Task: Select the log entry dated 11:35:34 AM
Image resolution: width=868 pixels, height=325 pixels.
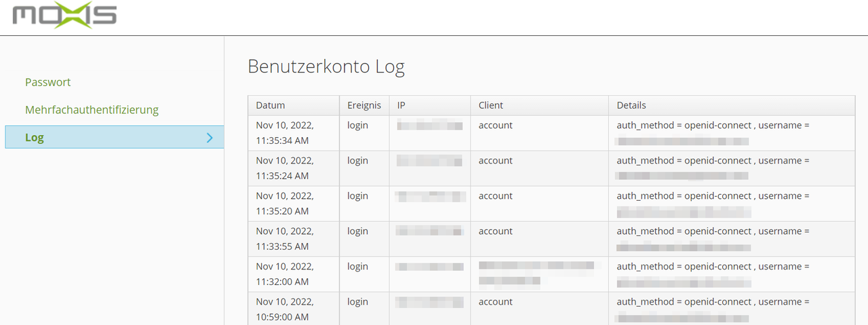Action: click(x=284, y=133)
